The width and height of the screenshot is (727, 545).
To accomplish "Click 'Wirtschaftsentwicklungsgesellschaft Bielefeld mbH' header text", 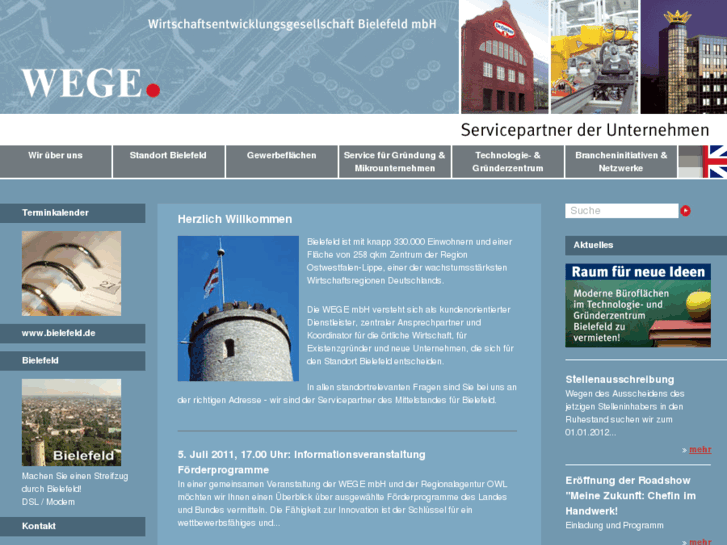I will click(292, 24).
